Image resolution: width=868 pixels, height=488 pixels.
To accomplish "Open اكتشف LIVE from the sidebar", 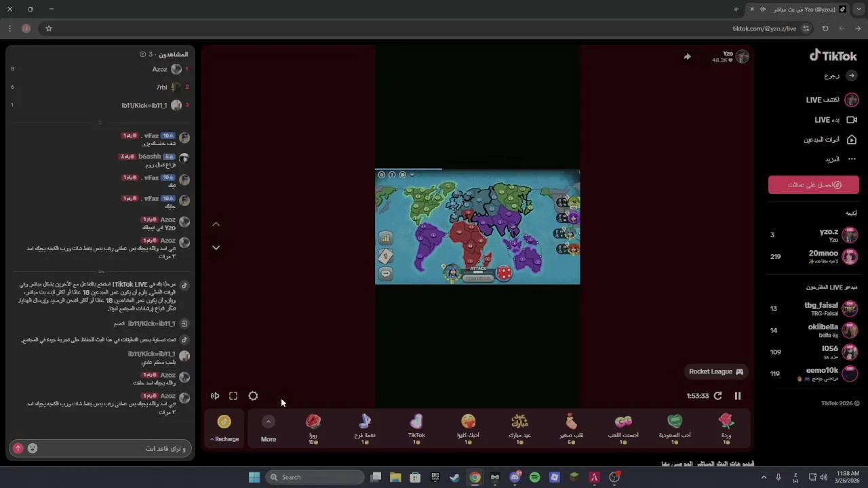I will [832, 100].
